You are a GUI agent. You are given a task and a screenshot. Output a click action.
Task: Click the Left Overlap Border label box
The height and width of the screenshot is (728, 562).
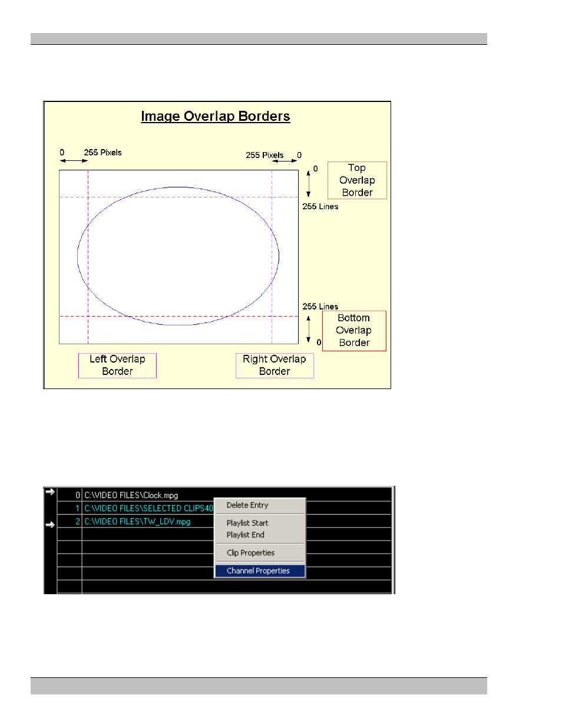(117, 365)
